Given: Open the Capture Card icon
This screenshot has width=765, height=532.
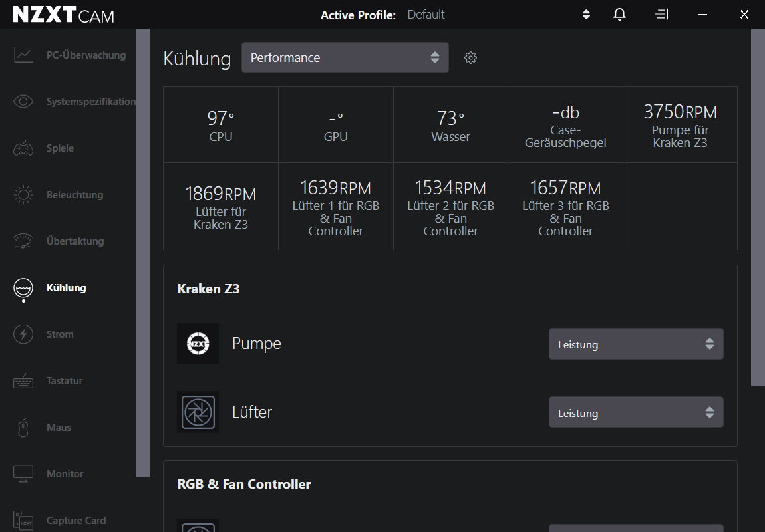Looking at the screenshot, I should [23, 521].
